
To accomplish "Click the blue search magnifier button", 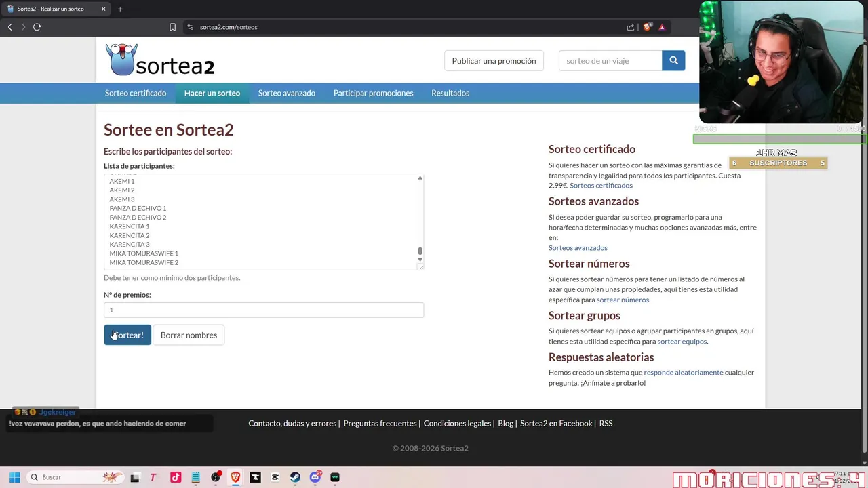I will (673, 60).
